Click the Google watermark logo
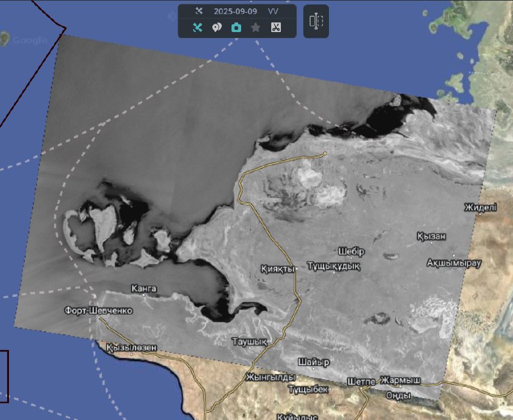 [30, 40]
